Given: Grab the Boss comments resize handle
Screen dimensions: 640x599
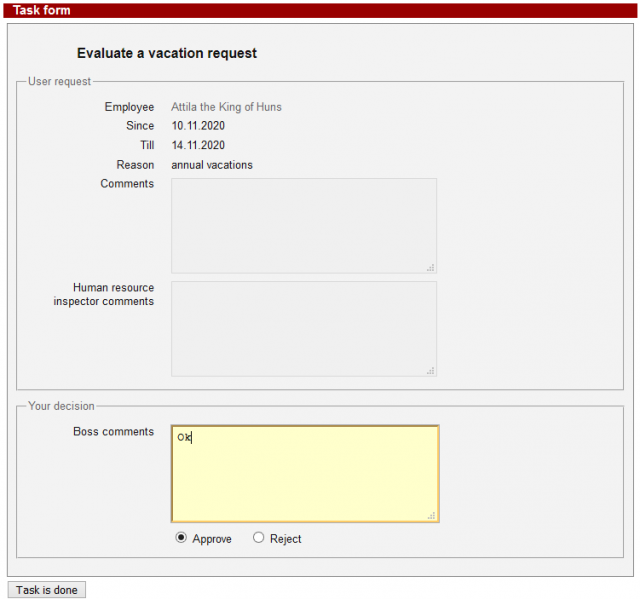Looking at the screenshot, I should click(x=431, y=515).
